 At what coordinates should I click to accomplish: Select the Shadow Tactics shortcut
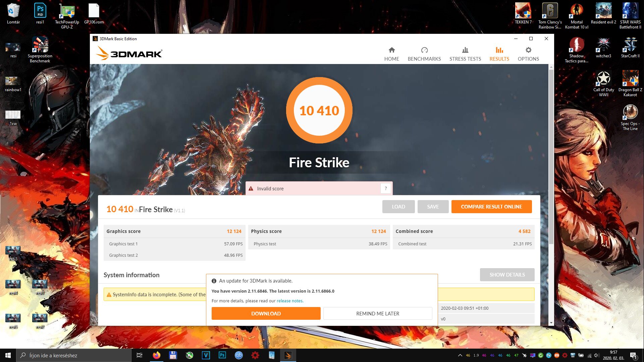[x=577, y=50]
